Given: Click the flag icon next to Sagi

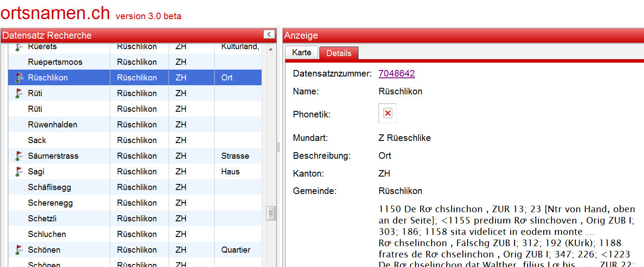Looking at the screenshot, I should point(18,172).
